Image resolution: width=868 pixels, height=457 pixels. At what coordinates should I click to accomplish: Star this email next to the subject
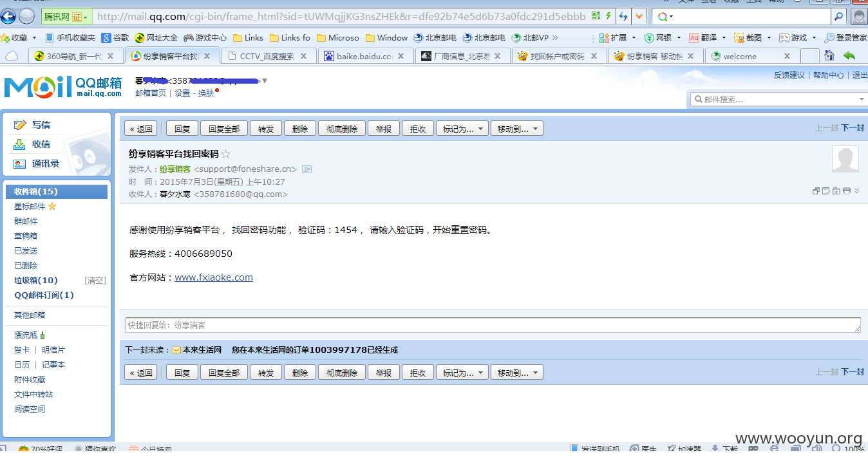[x=225, y=154]
